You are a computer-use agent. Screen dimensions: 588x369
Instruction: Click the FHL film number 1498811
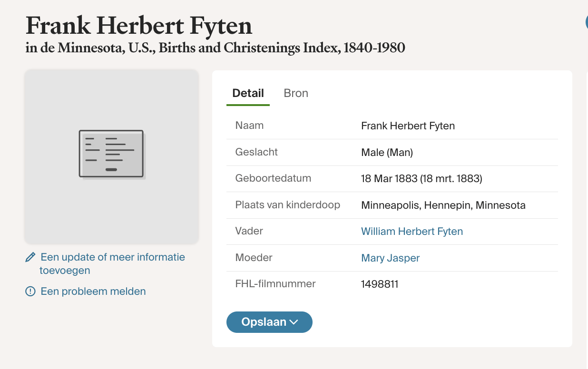[x=380, y=284]
